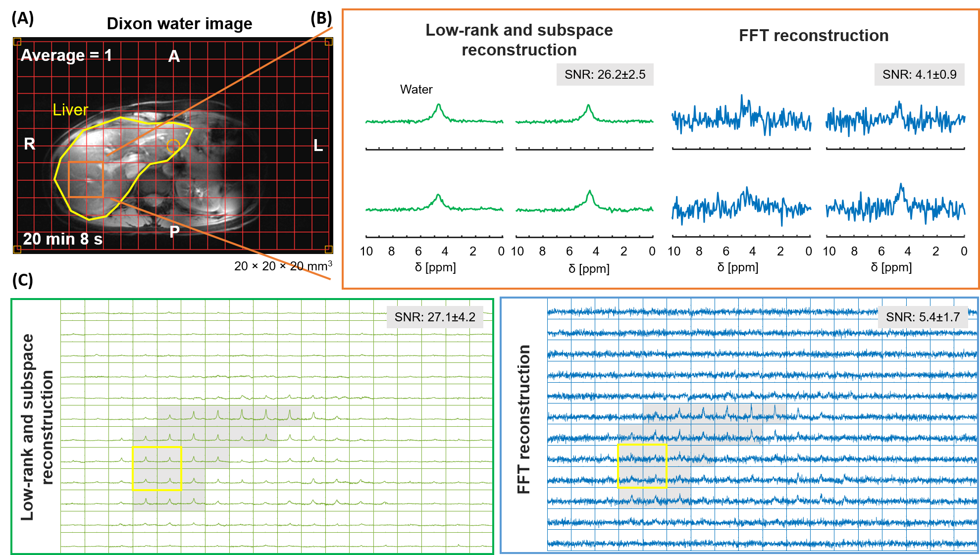This screenshot has height=555, width=980.
Task: Click the top-left green spectrum peak in zoom panel
Action: pos(438,106)
